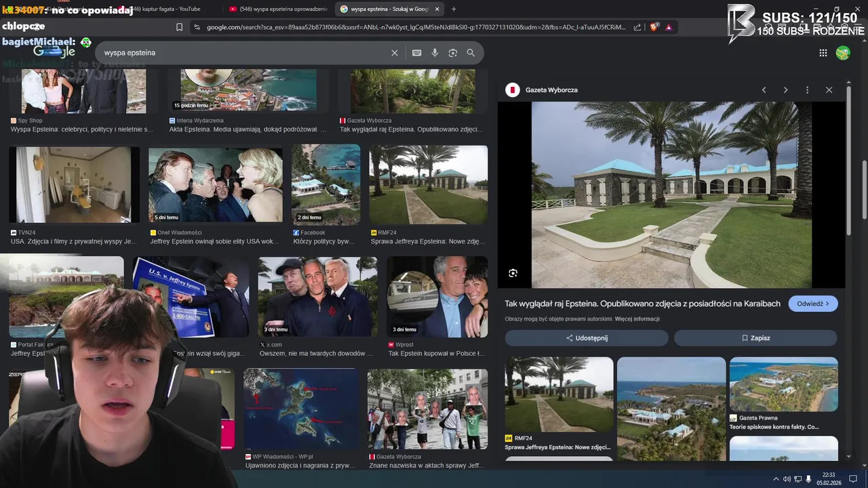The image size is (868, 488).
Task: Open 'Owszem, nie ma twardych dowodów' caption
Action: 317,353
